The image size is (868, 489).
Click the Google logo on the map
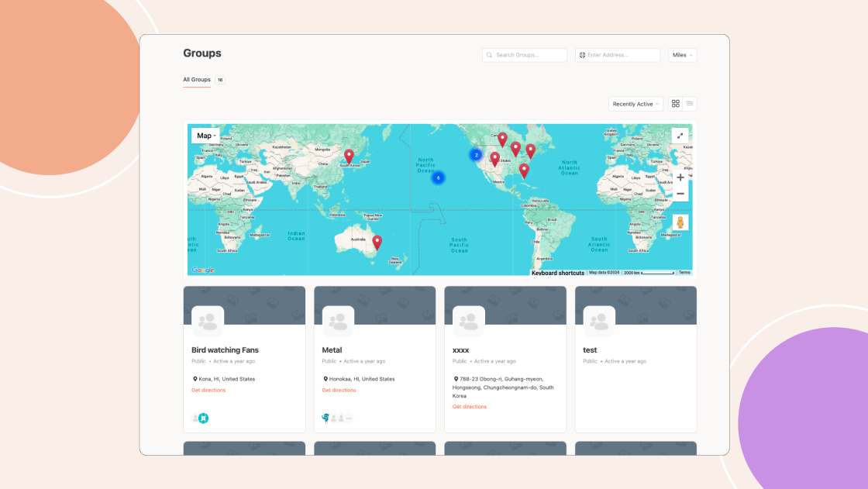[202, 270]
